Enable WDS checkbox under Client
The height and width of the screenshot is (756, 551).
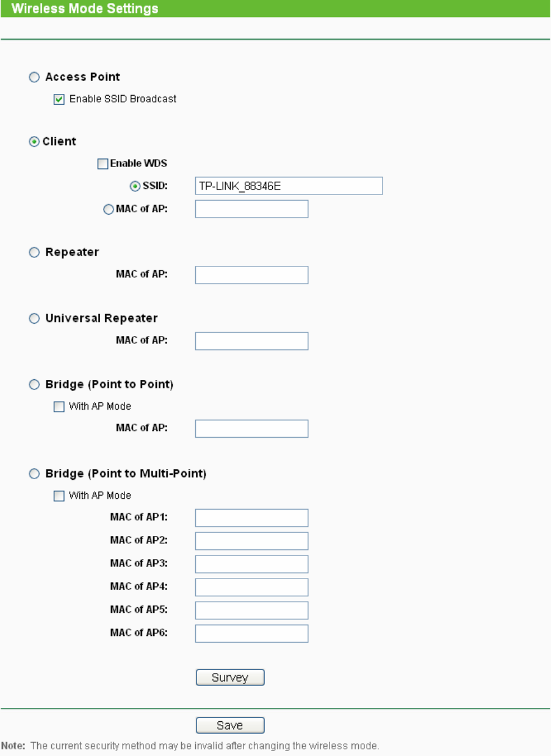click(x=103, y=163)
